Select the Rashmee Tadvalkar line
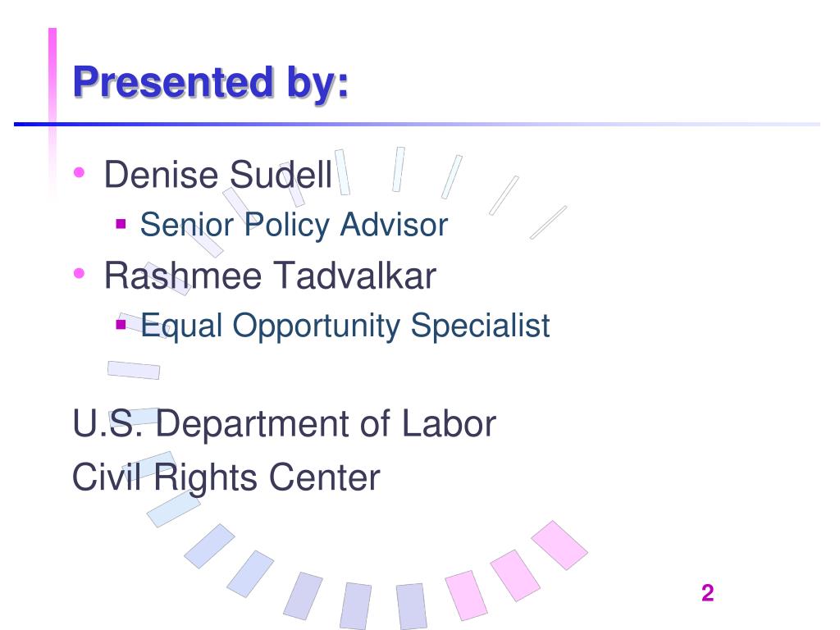Viewport: 840px width, 630px height. [x=270, y=276]
